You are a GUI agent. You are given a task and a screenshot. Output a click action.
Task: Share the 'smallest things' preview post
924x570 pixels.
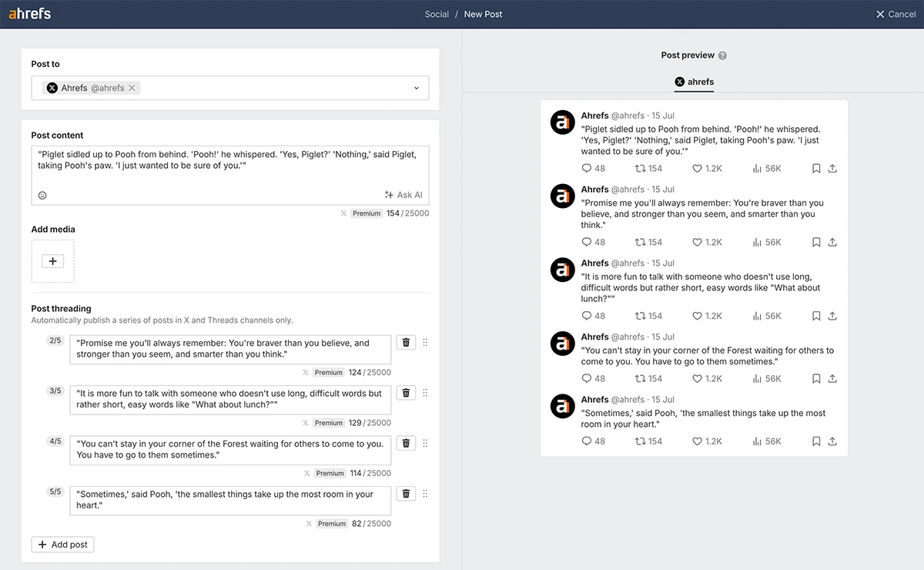(832, 441)
